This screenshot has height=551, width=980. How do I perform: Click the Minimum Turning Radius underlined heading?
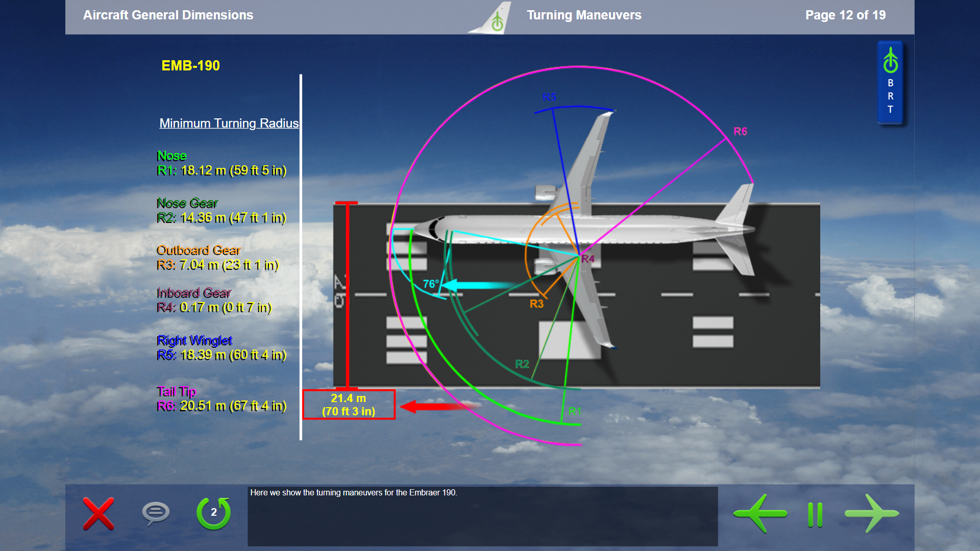pyautogui.click(x=229, y=123)
